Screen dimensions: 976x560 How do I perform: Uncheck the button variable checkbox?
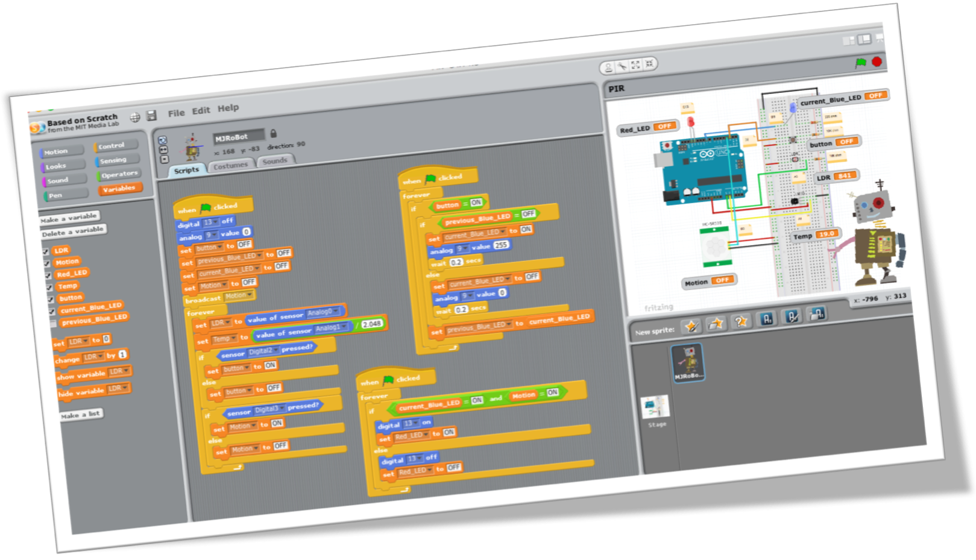click(x=50, y=300)
